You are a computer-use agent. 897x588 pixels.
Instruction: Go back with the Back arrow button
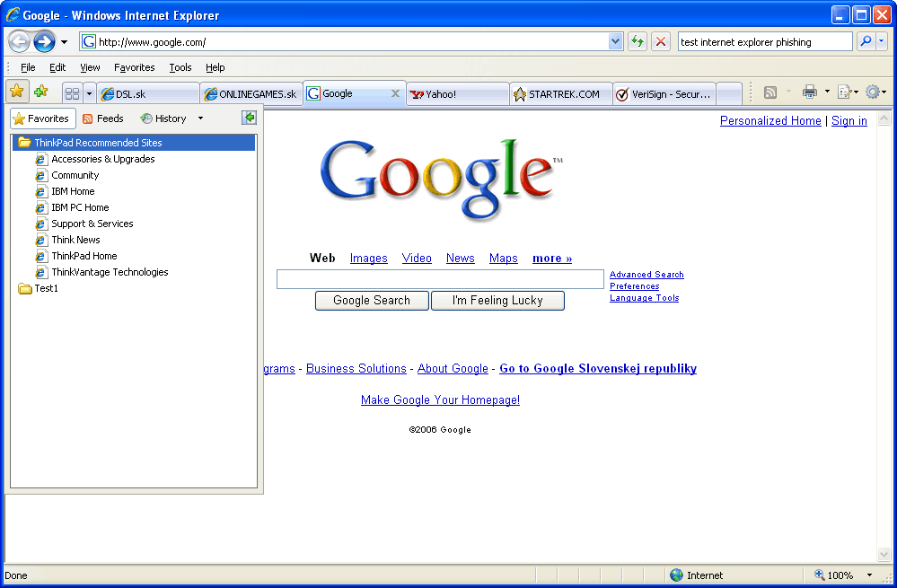(19, 42)
